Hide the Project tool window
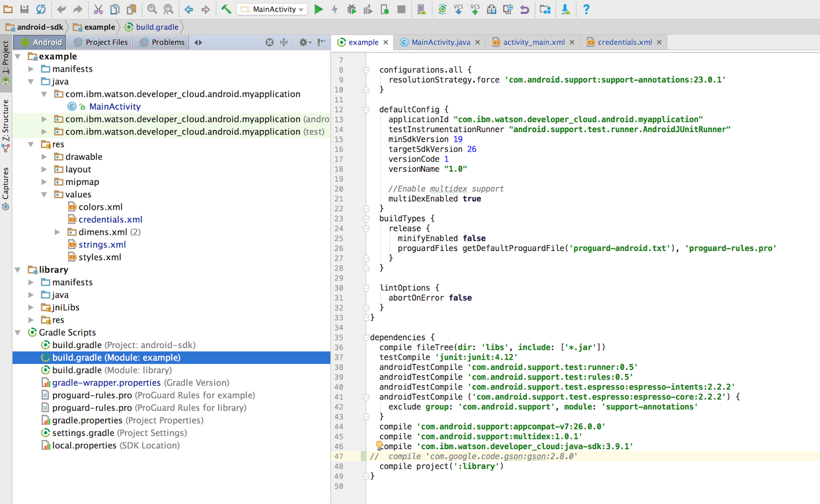 coord(321,42)
